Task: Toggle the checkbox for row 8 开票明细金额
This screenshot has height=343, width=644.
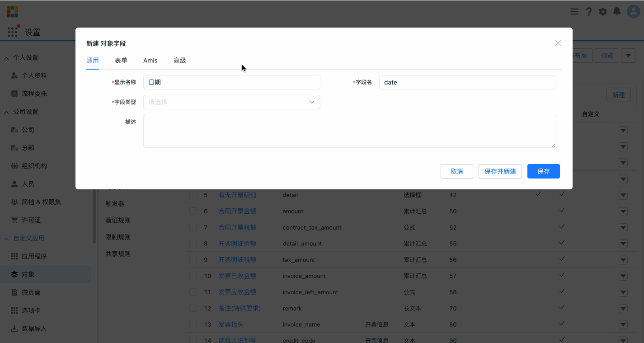Action: 193,243
